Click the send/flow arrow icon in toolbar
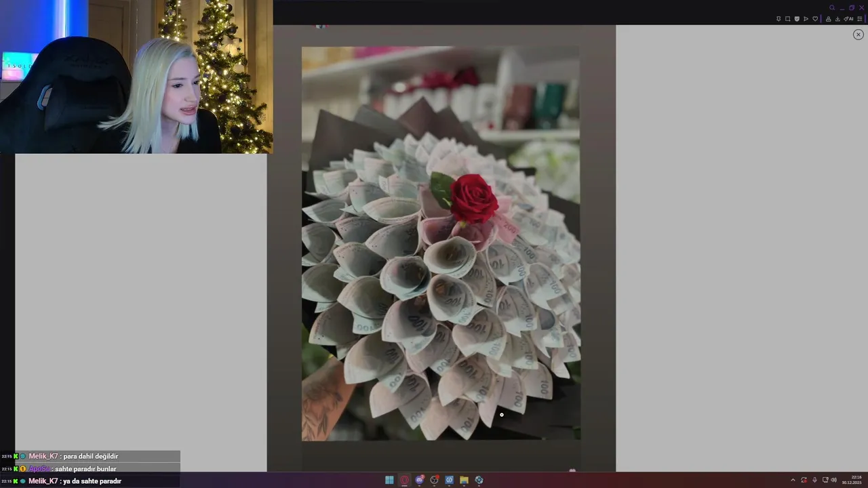 (x=806, y=19)
